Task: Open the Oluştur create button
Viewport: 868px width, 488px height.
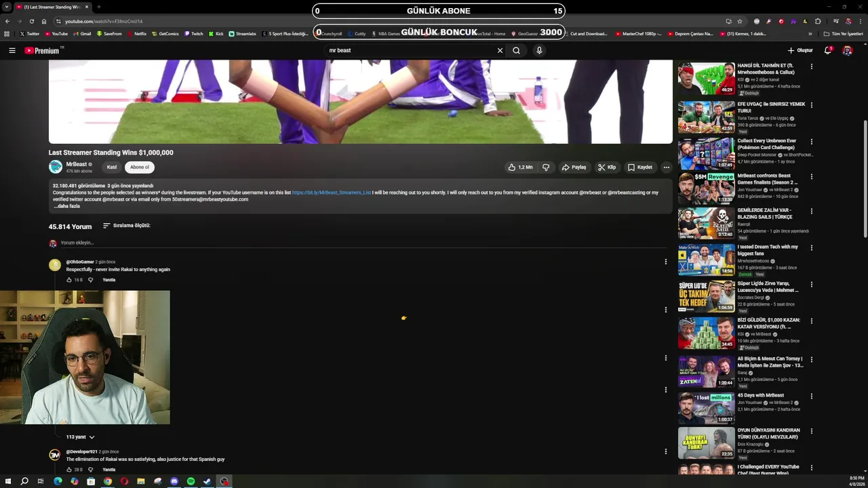Action: pos(800,50)
